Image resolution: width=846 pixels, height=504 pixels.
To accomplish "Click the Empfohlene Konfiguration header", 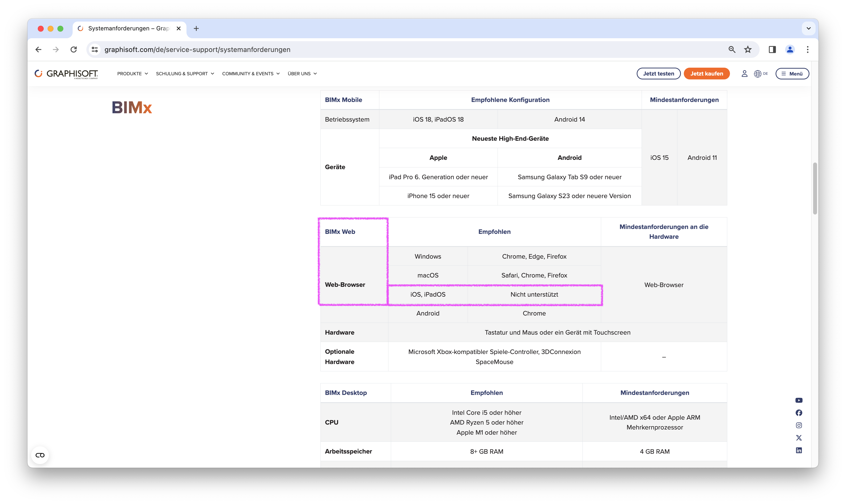I will click(x=510, y=100).
